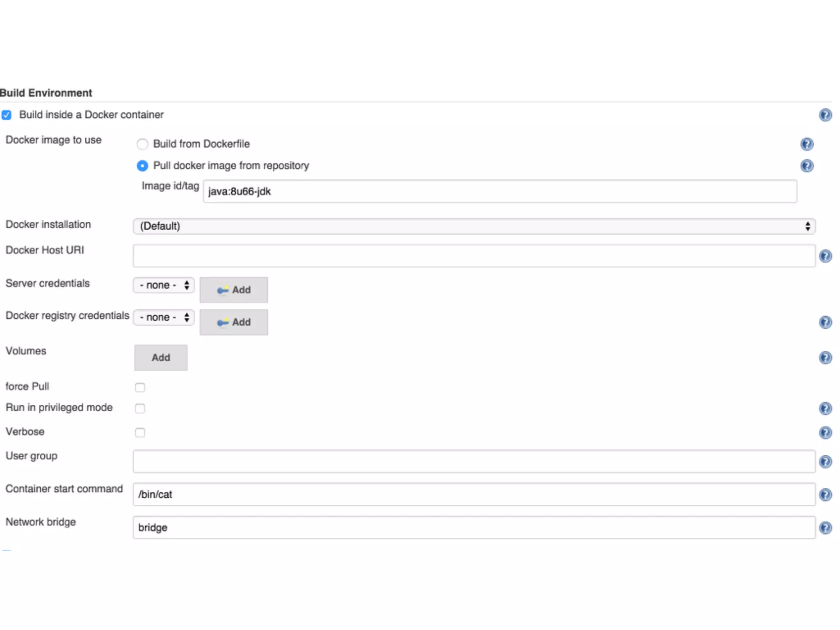Add a new volume entry
This screenshot has width=840, height=630.
pos(161,358)
